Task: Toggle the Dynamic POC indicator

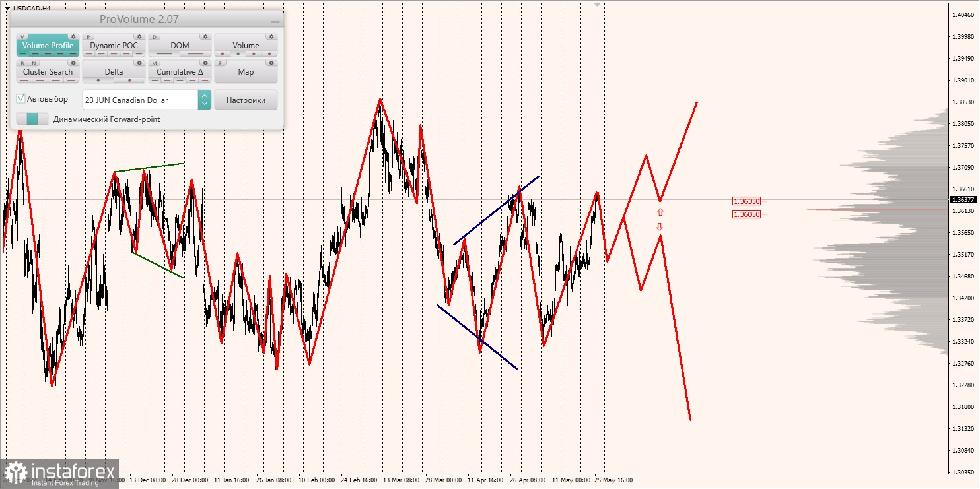Action: [114, 46]
